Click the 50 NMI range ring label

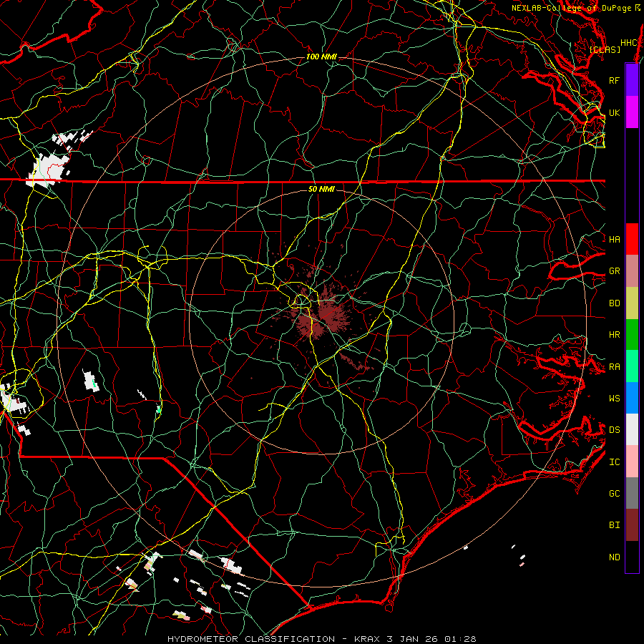coord(321,189)
